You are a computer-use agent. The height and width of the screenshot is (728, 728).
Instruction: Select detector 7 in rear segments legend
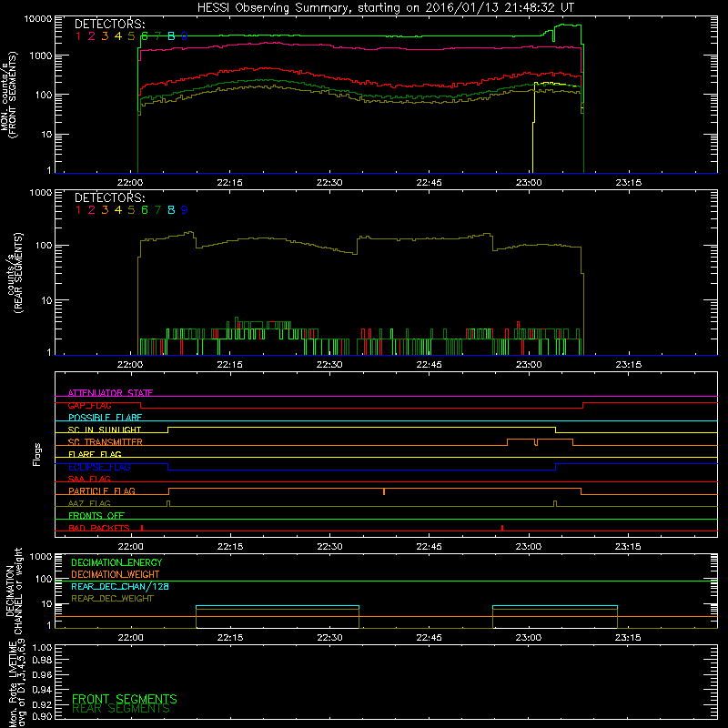pyautogui.click(x=157, y=210)
